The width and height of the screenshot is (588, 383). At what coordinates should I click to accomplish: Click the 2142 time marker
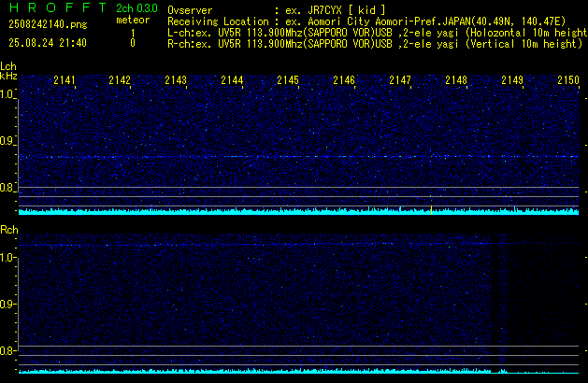click(120, 80)
